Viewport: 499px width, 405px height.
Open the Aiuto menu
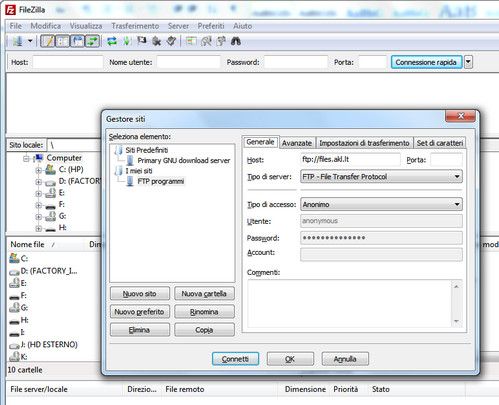point(242,26)
